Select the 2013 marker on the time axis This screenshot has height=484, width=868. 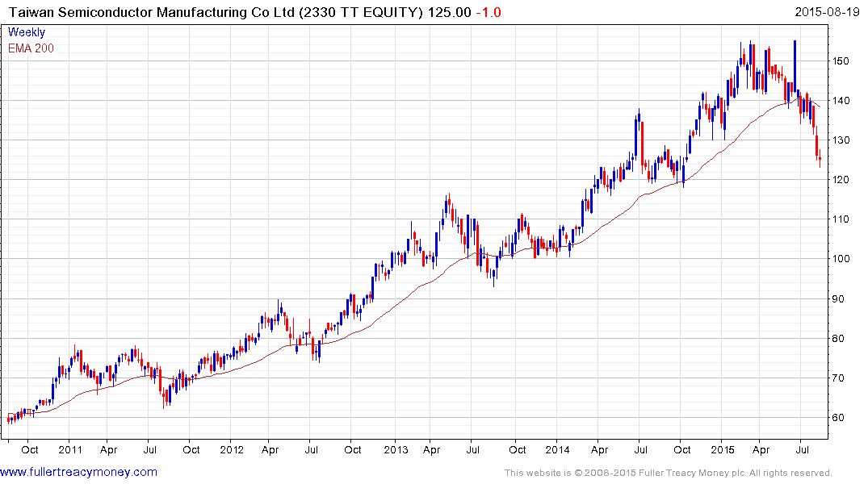pos(396,449)
